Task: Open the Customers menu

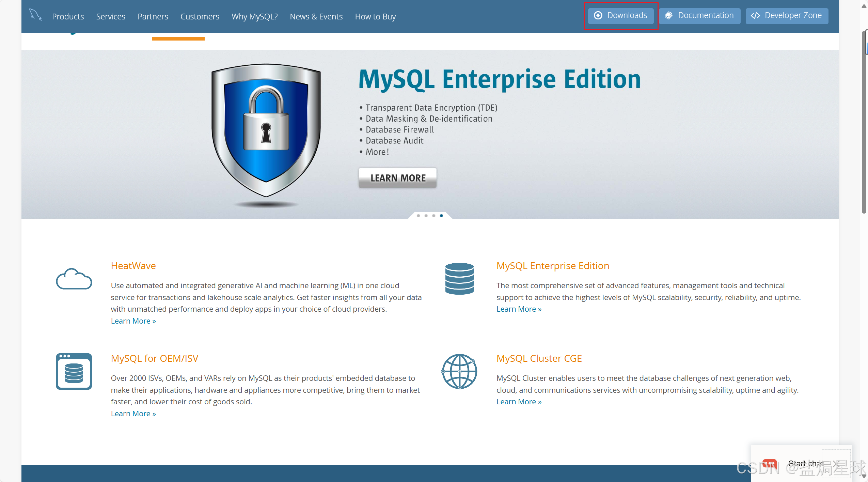Action: point(200,16)
